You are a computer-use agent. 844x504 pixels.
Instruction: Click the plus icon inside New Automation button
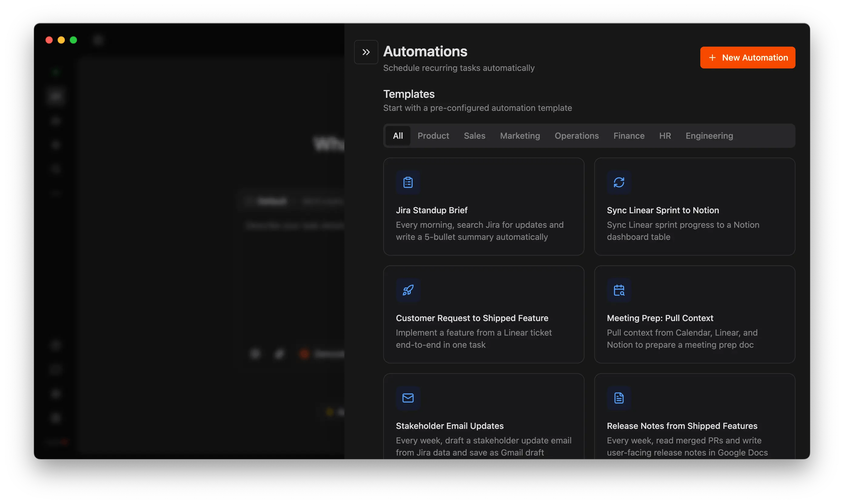[x=712, y=57]
